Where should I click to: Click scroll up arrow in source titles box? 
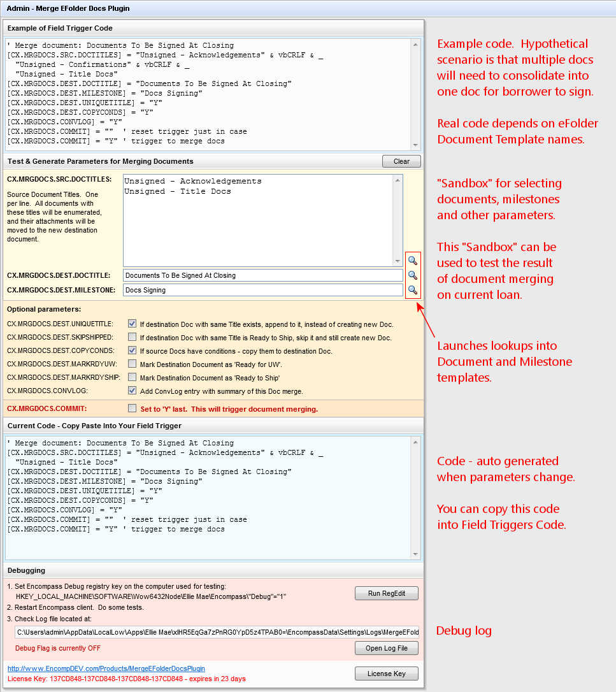398,180
